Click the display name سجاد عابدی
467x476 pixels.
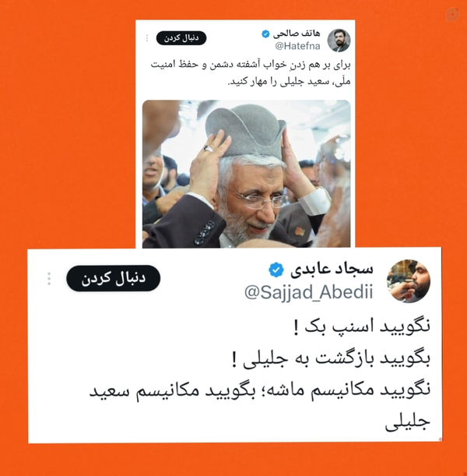coord(332,270)
